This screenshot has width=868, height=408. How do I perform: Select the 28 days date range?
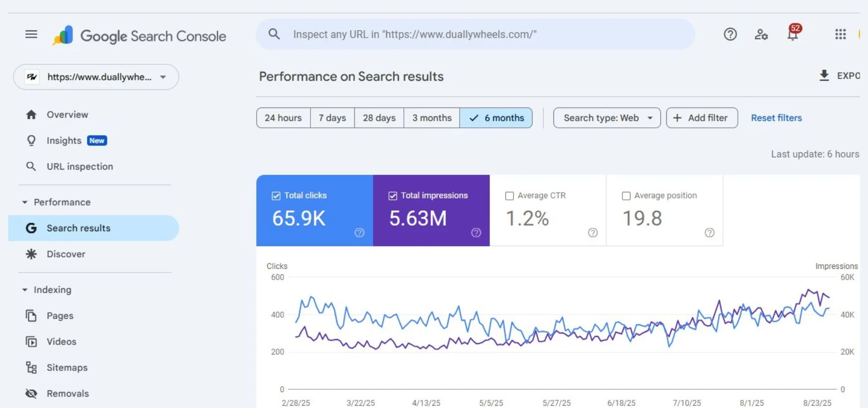(x=379, y=118)
